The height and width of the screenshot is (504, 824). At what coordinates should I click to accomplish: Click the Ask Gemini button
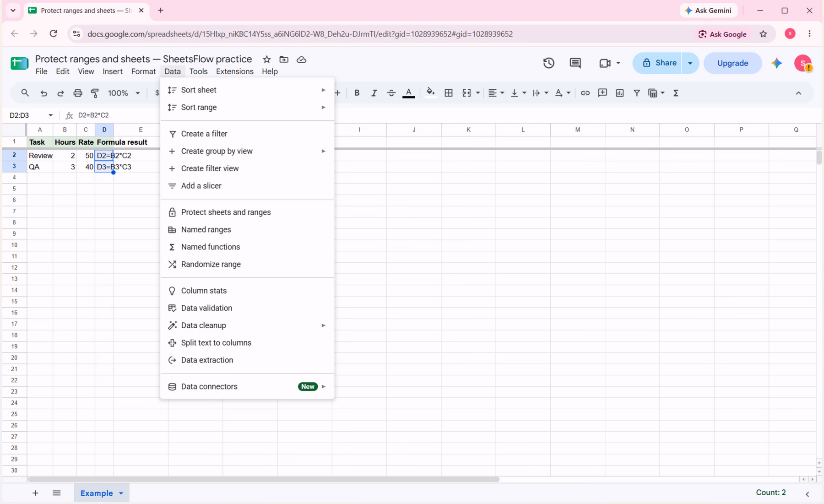point(709,11)
